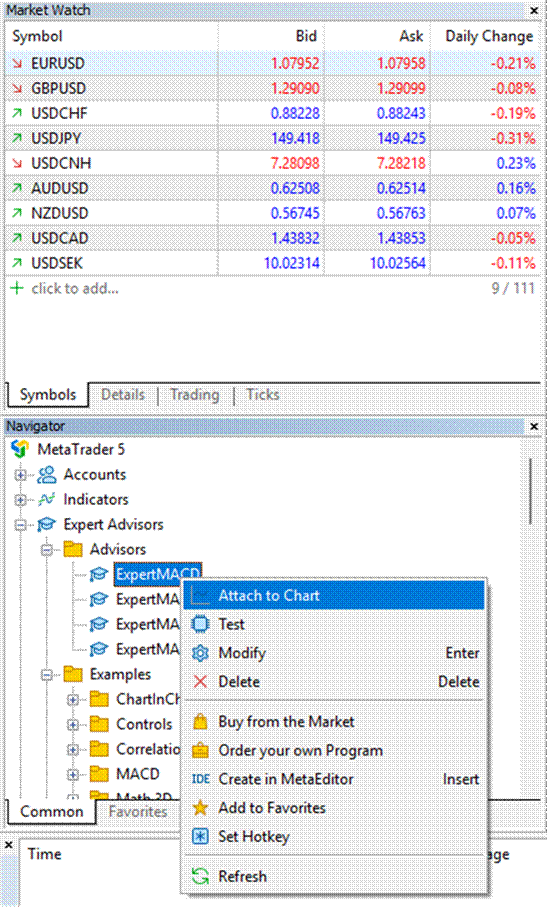Switch to the Details tab
547x907 pixels.
[x=123, y=394]
